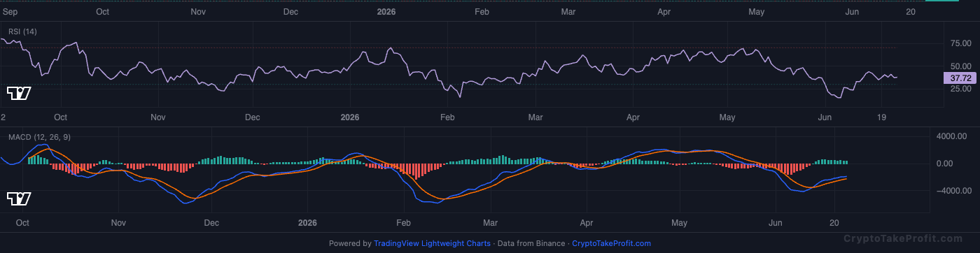Click '2026' on the top time axis
The height and width of the screenshot is (253, 980).
click(387, 12)
